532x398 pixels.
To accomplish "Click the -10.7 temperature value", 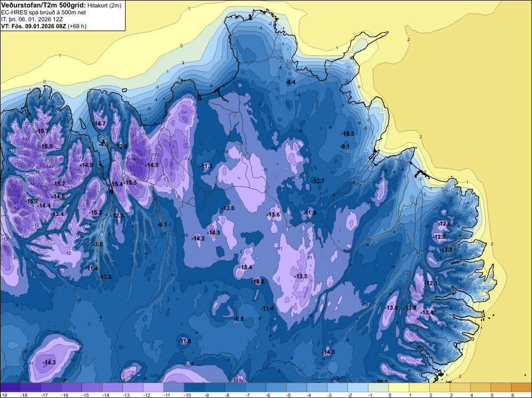I will tap(318, 181).
